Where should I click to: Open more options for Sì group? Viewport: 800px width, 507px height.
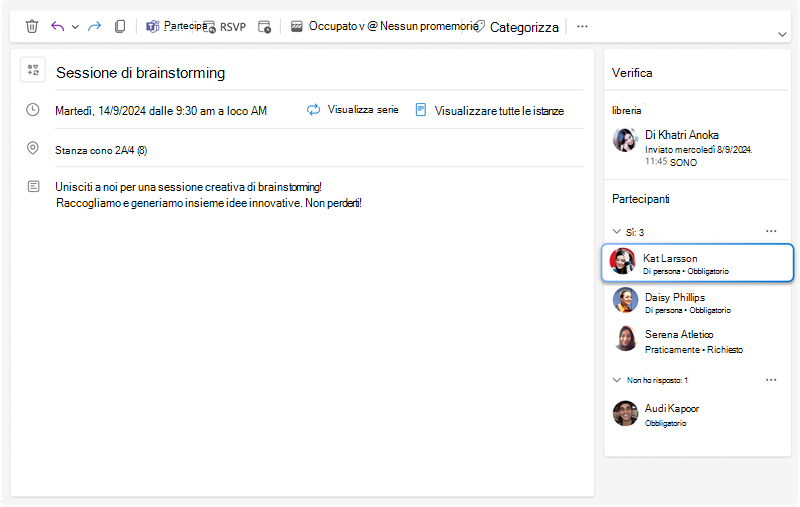[x=771, y=232]
